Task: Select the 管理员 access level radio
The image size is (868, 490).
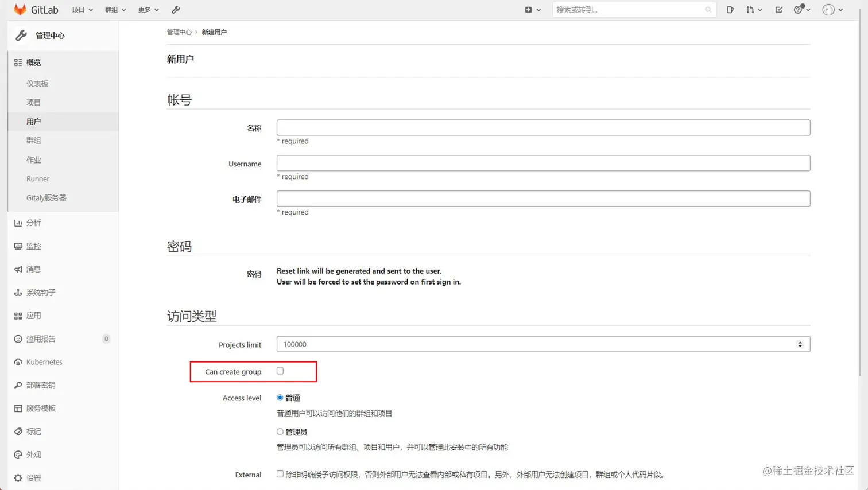Action: click(x=280, y=431)
